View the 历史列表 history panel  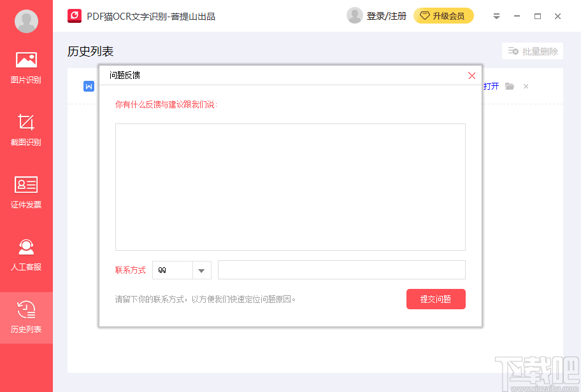coord(26,317)
